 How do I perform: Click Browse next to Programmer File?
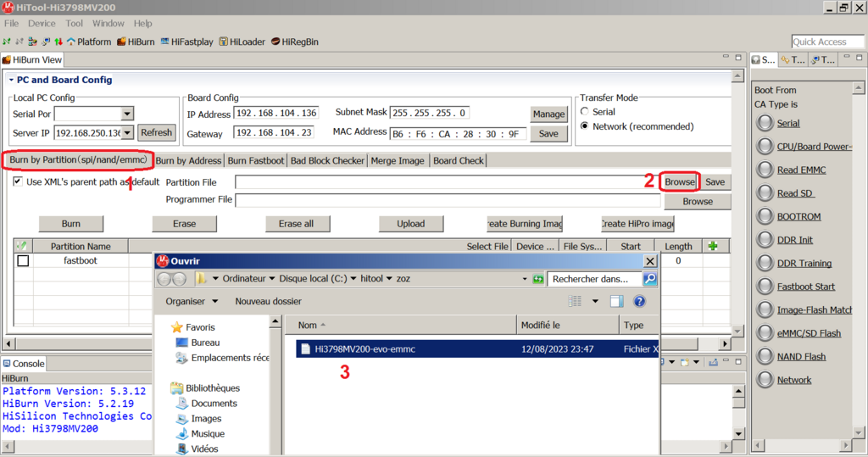(x=698, y=202)
